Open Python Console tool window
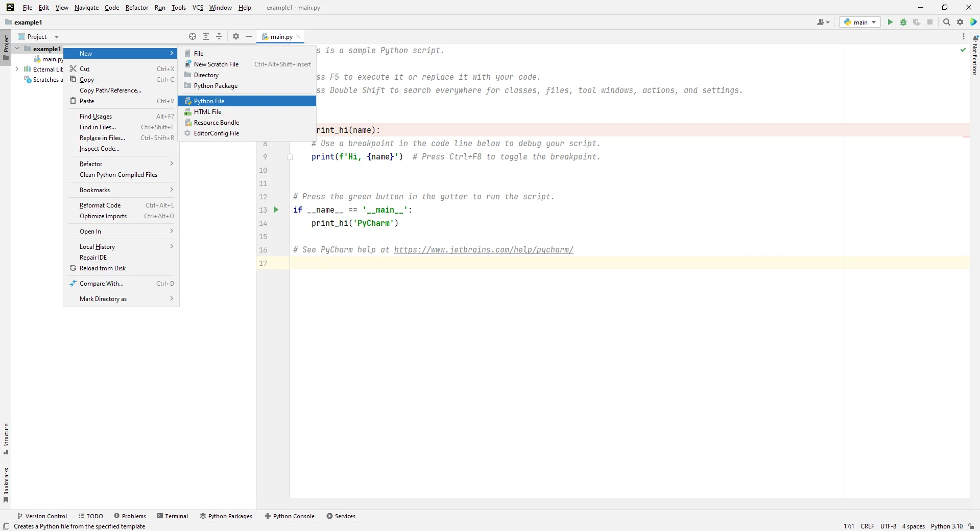 coord(290,516)
